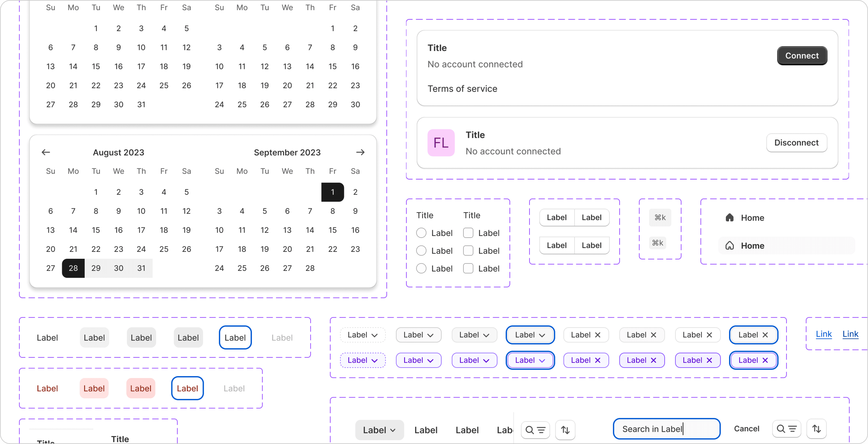This screenshot has width=868, height=444.
Task: Open the dashed-border gray Label dropdown
Action: (x=363, y=335)
